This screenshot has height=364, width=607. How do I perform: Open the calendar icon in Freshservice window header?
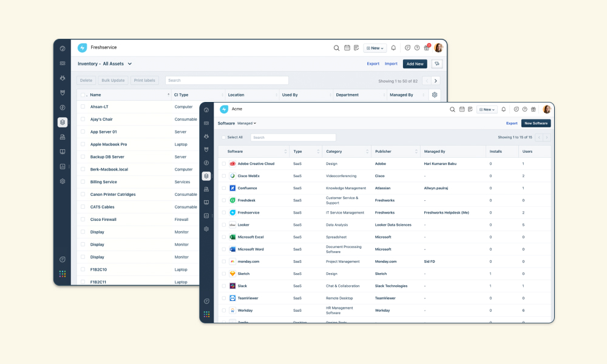[x=347, y=48]
